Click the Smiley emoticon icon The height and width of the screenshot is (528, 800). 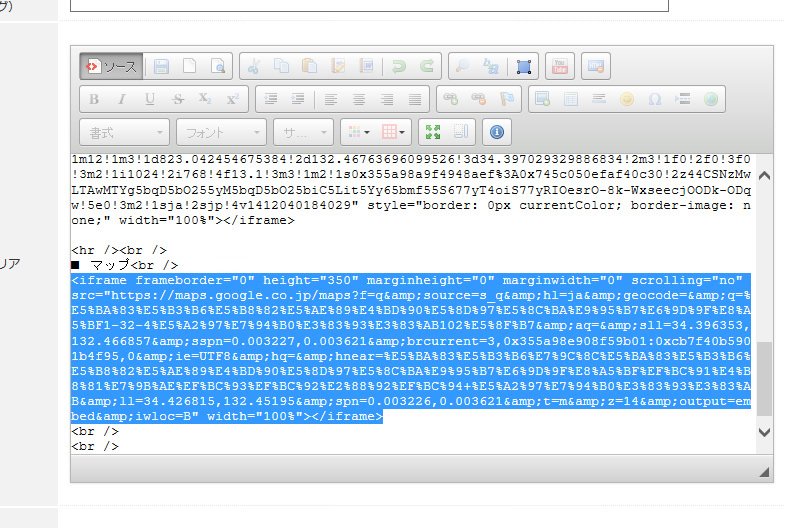tap(627, 99)
